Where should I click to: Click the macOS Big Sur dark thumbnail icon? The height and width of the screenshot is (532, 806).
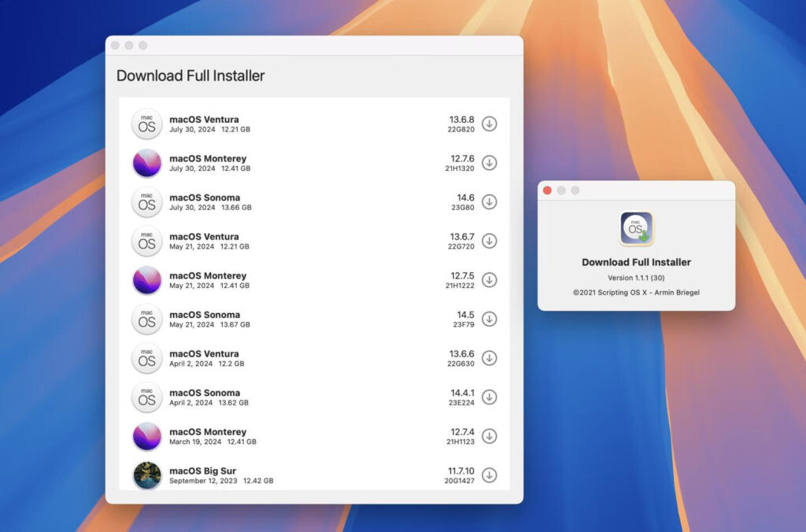pos(146,475)
